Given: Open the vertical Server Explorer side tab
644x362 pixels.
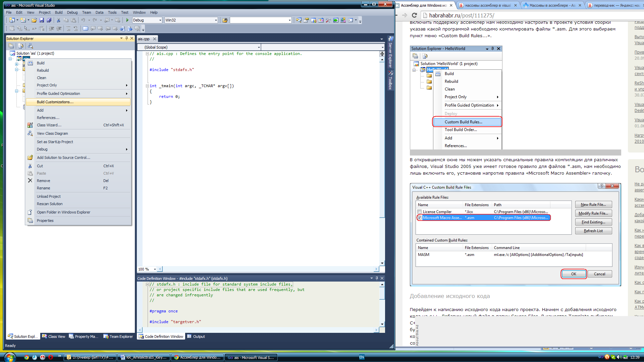Looking at the screenshot, I should pos(390,52).
